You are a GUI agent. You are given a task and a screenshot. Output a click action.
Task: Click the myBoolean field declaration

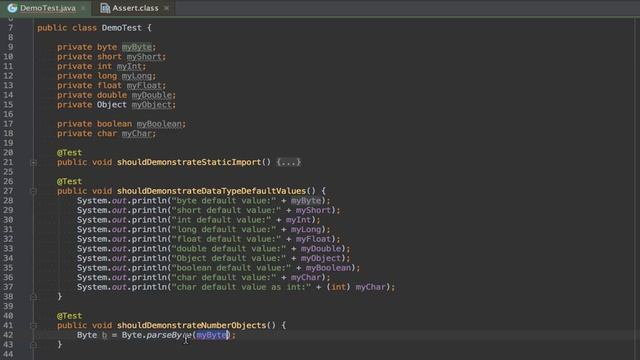(x=159, y=124)
